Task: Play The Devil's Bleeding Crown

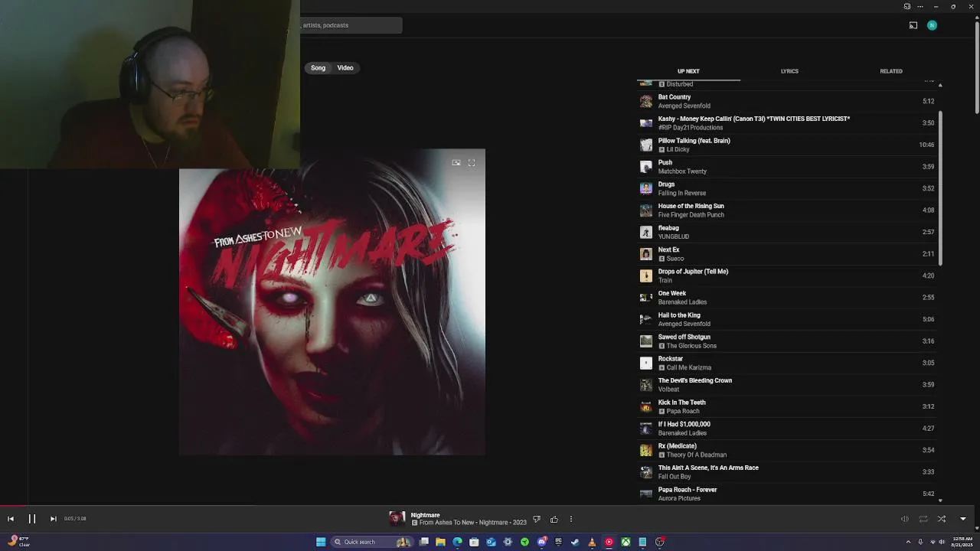Action: click(x=786, y=385)
